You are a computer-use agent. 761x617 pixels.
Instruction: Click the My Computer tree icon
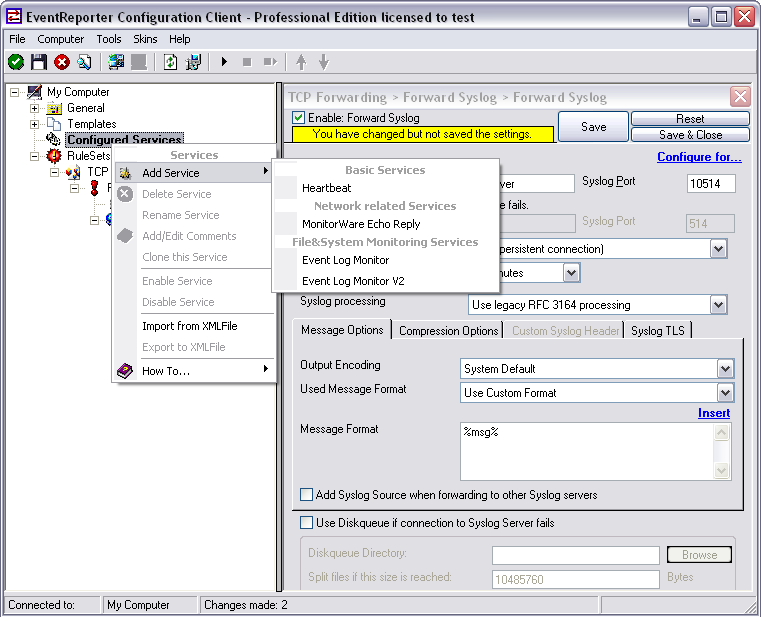tap(35, 92)
